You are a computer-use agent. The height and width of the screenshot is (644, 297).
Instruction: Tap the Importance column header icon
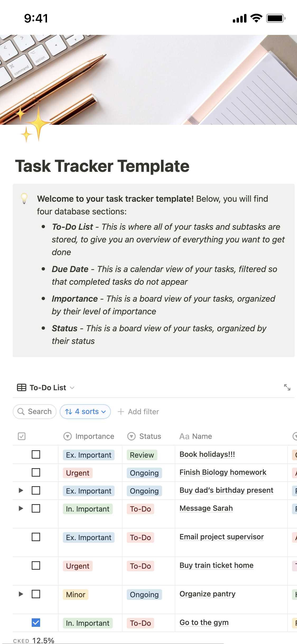pos(68,436)
